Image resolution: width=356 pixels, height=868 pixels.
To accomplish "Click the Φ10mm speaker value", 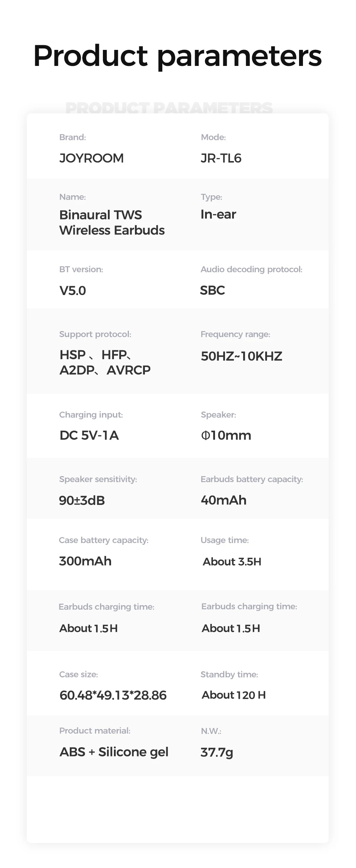I will (x=226, y=435).
